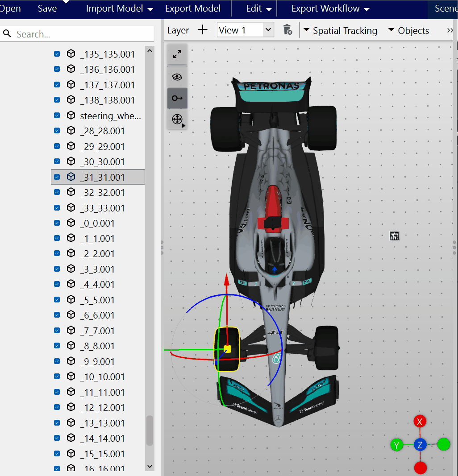Click the cube icon of _5_5.001
This screenshot has width=458, height=476.
point(71,300)
